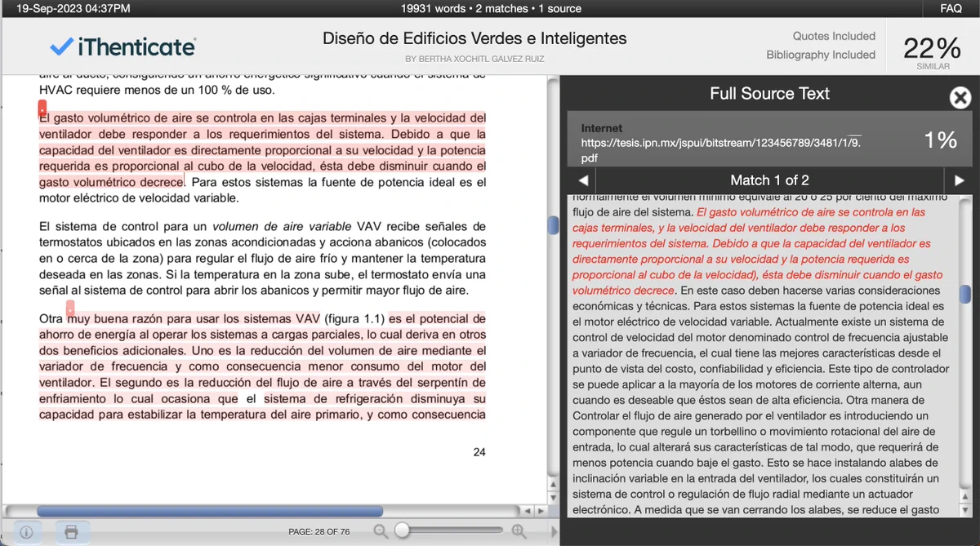Click the 'Full Source Text' heading
The height and width of the screenshot is (546, 980).
(x=769, y=94)
